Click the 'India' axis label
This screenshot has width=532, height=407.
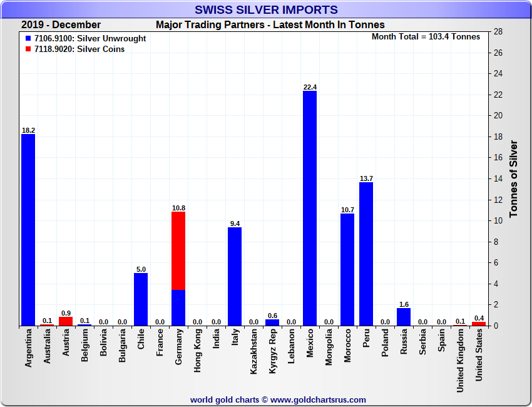click(x=216, y=339)
